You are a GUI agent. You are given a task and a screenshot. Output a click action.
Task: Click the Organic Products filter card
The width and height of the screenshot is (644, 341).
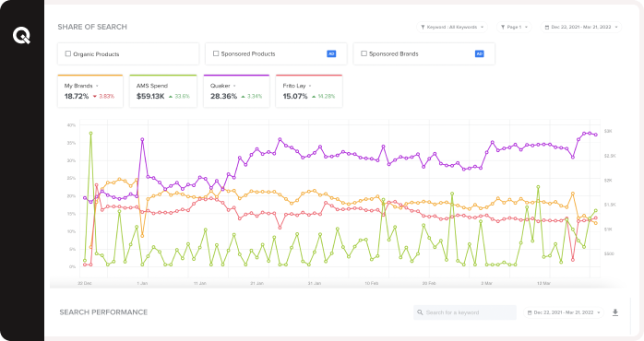click(128, 53)
